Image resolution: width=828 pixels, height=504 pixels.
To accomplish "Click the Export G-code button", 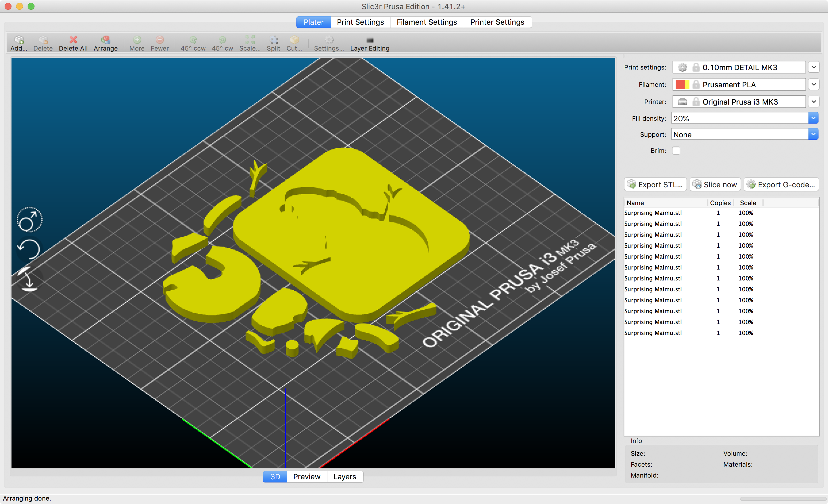I will [x=781, y=185].
